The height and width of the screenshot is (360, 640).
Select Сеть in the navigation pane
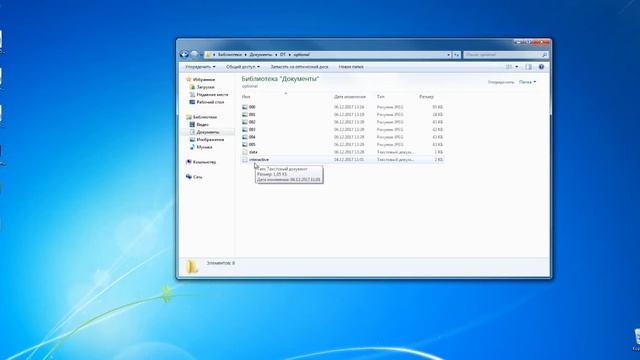click(198, 177)
